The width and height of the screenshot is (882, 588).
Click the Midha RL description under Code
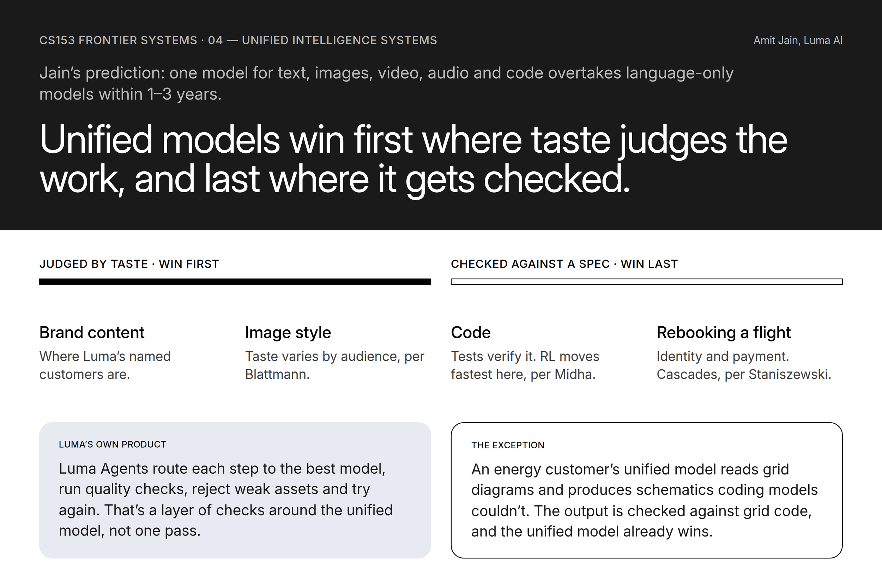pyautogui.click(x=525, y=365)
